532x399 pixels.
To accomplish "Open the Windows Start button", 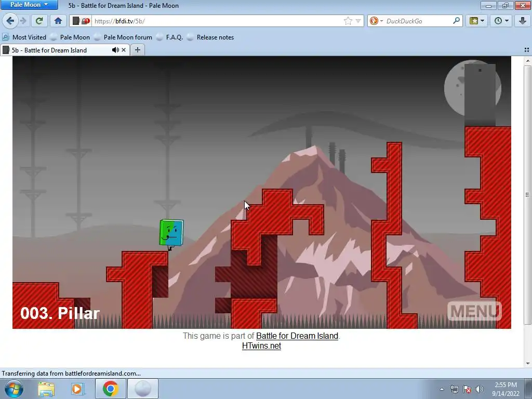I will coord(14,389).
